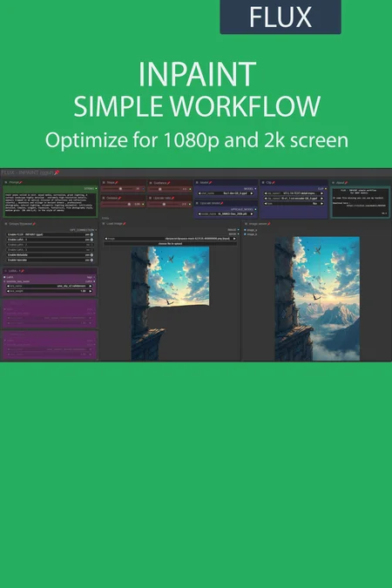The width and height of the screenshot is (392, 588).
Task: Click the Upscale Model node's pin icon
Action: coord(222,203)
